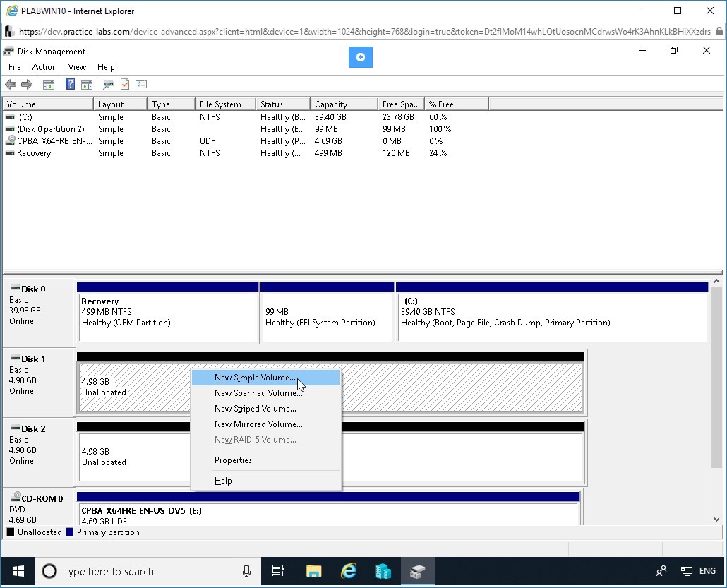Viewport: 727px width, 588px height.
Task: Click the lock icon in address bar
Action: point(719,32)
